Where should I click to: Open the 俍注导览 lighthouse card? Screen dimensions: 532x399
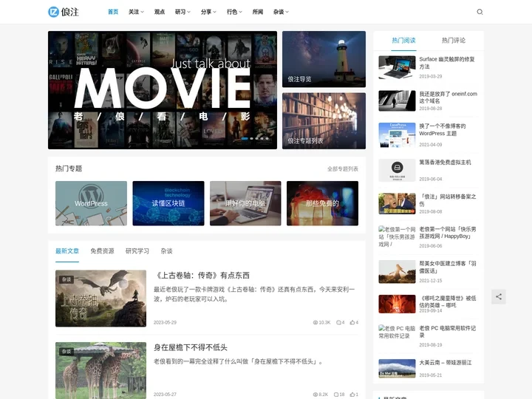pyautogui.click(x=324, y=59)
